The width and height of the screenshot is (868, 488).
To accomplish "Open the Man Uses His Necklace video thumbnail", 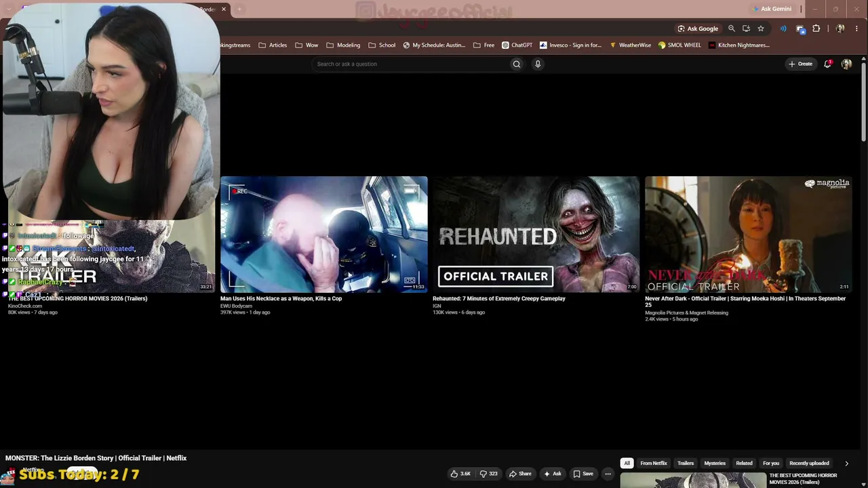I will coord(324,235).
